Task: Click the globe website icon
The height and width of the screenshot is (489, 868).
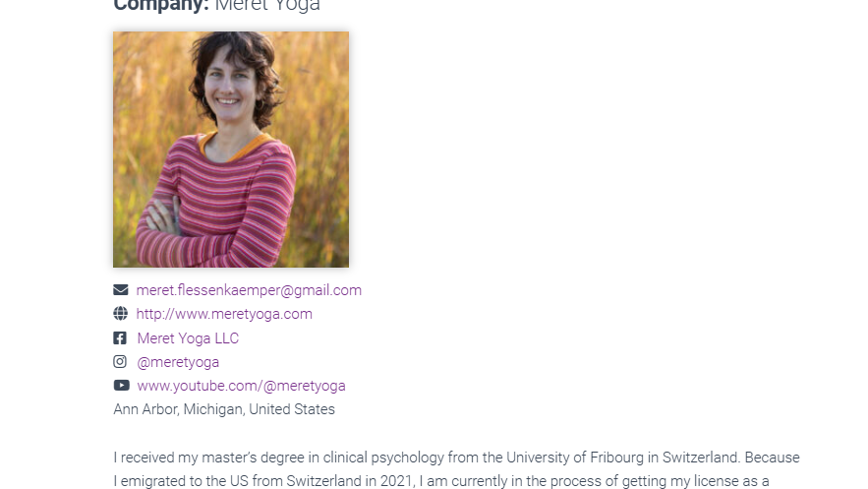Action: [121, 314]
